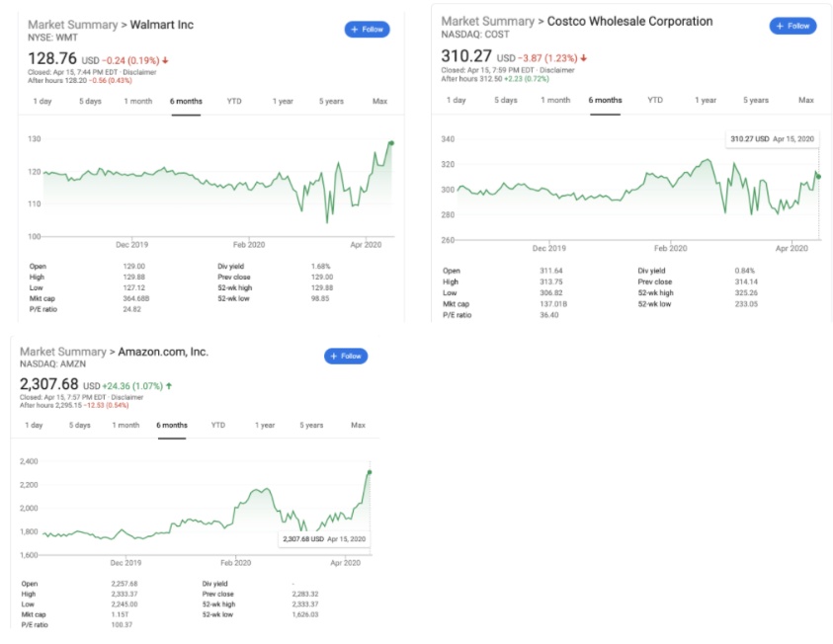
Task: Select 5 days tab on Amazon chart
Action: [80, 425]
